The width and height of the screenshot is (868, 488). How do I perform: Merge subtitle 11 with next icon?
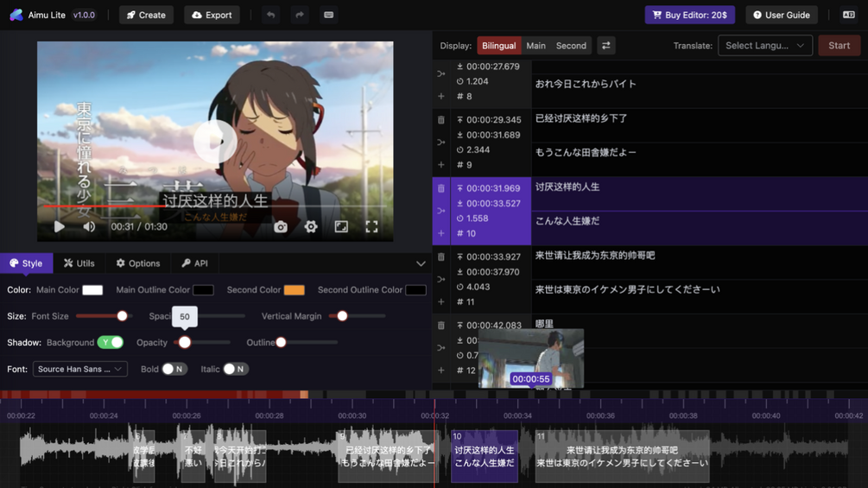point(441,279)
